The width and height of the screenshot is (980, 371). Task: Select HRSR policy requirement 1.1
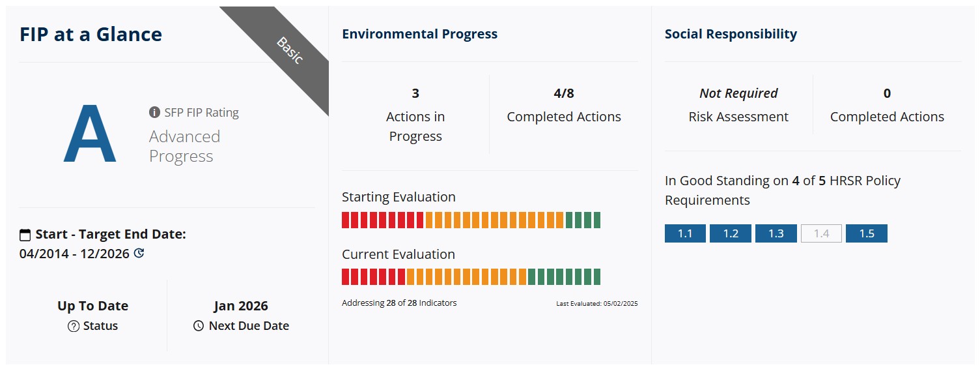685,233
